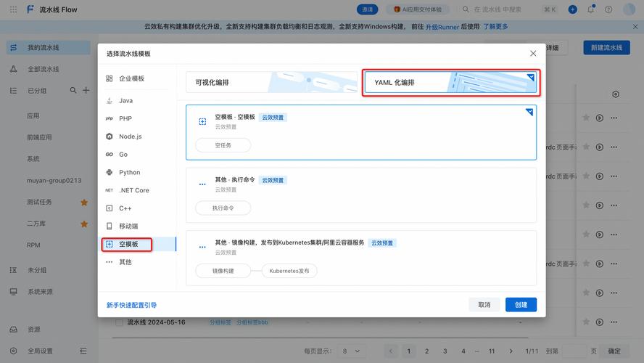Click 取消 to cancel dialog
Screen dimensions: 644x363
click(484, 305)
